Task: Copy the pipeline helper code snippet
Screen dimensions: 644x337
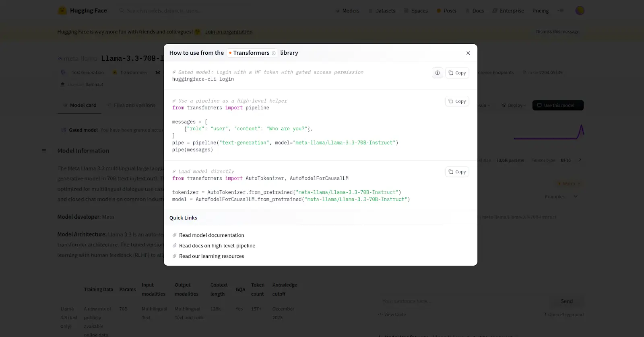Action: (x=457, y=101)
